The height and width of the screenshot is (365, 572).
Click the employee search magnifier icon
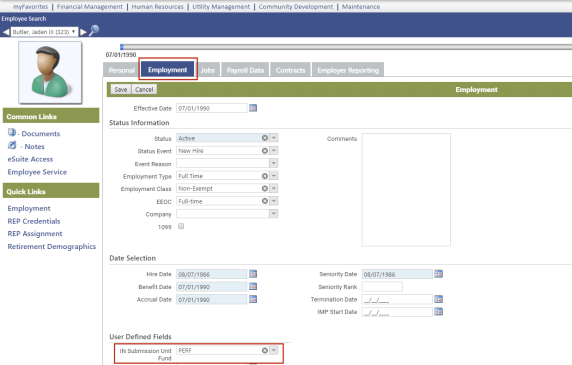94,30
